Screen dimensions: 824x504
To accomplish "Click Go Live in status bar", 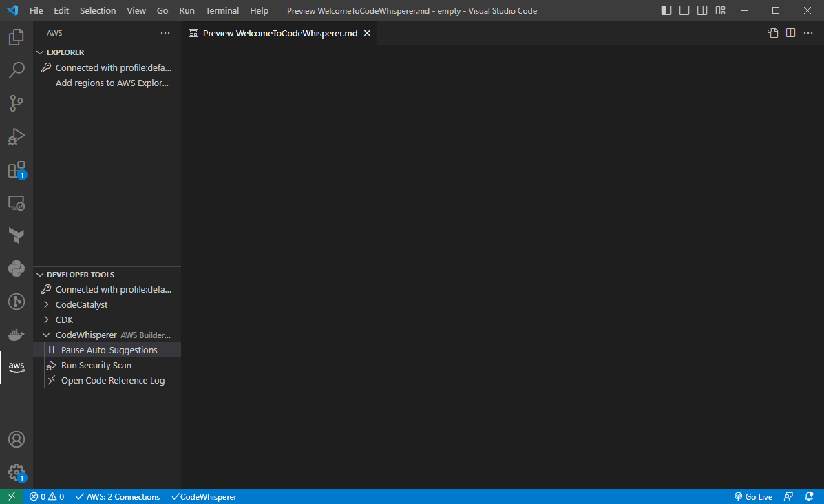I will (x=753, y=496).
